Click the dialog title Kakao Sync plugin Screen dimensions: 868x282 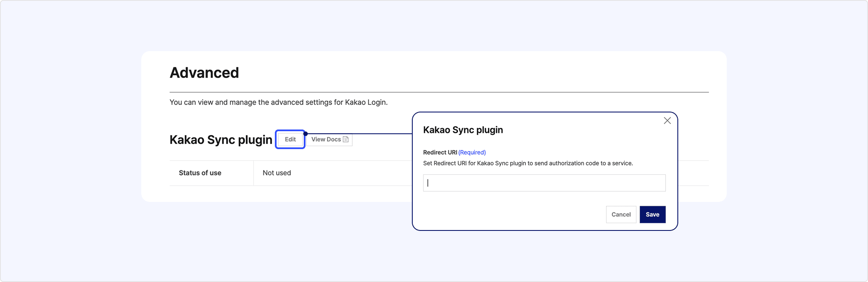click(x=463, y=130)
